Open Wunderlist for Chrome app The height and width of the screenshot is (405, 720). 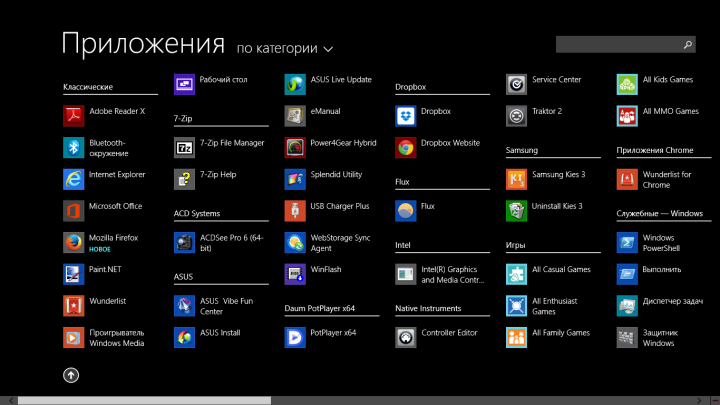[x=627, y=179]
